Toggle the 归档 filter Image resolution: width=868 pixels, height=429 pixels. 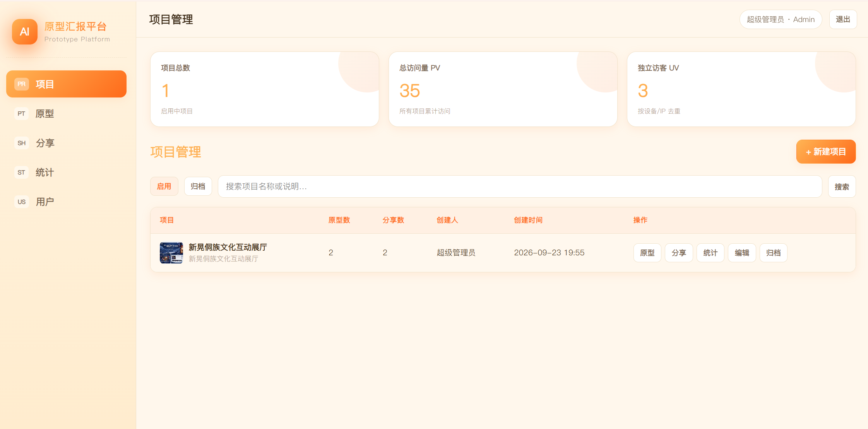[x=198, y=186]
